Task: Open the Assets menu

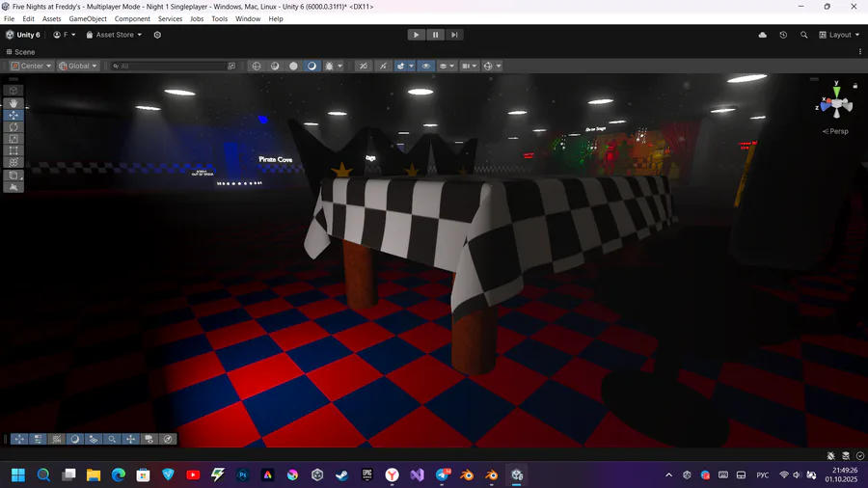Action: tap(51, 19)
